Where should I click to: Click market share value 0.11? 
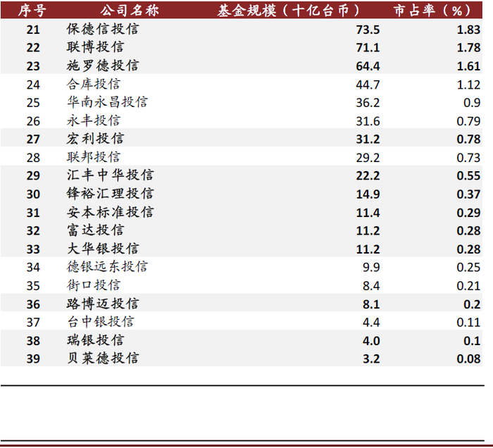[x=468, y=323]
